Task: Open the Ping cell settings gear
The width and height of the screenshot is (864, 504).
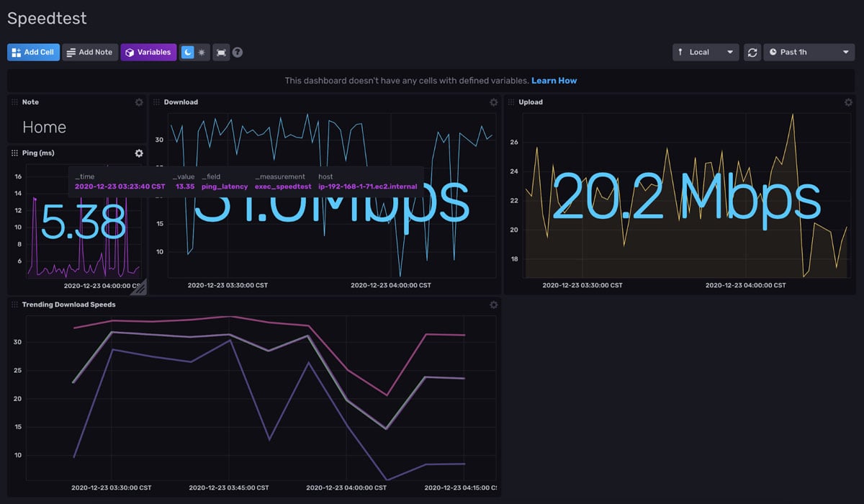Action: [x=139, y=153]
